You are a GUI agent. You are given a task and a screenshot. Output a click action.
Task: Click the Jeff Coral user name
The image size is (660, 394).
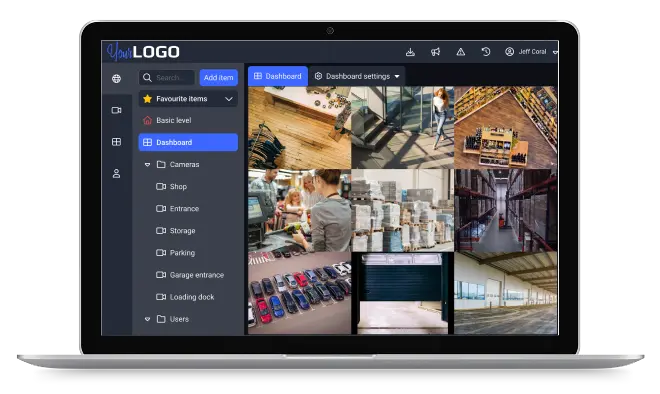(x=532, y=52)
